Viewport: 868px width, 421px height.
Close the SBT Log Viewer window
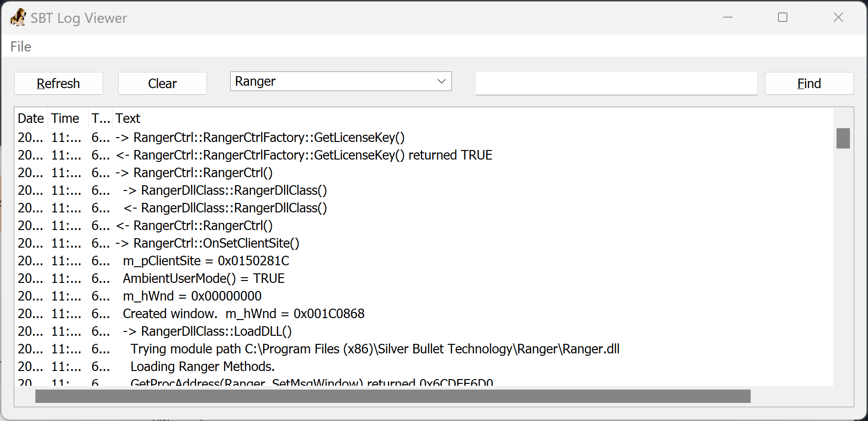point(838,18)
